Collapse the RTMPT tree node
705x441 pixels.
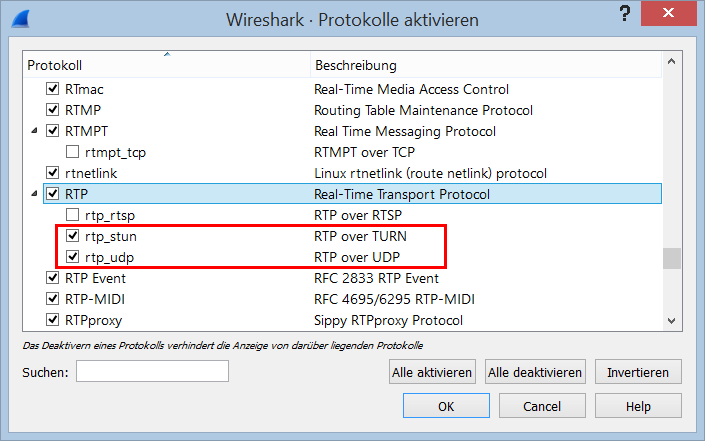(x=34, y=131)
